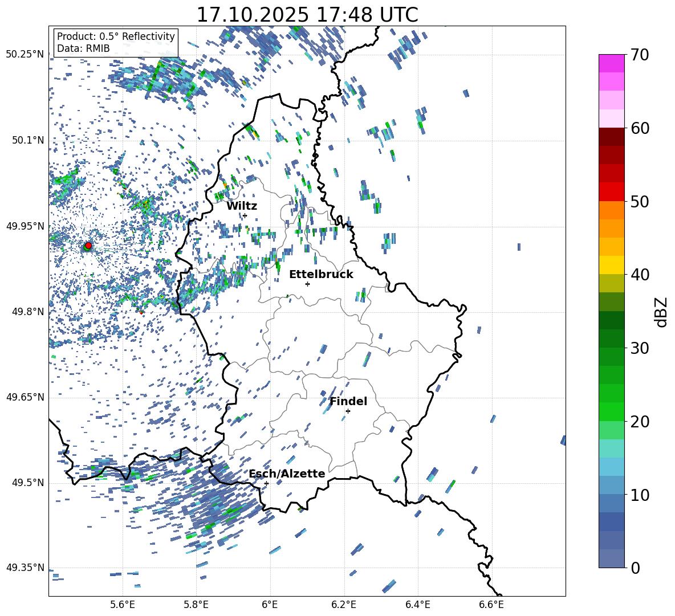Pick the dark red swatch below 60
The height and width of the screenshot is (616, 675).
point(612,137)
